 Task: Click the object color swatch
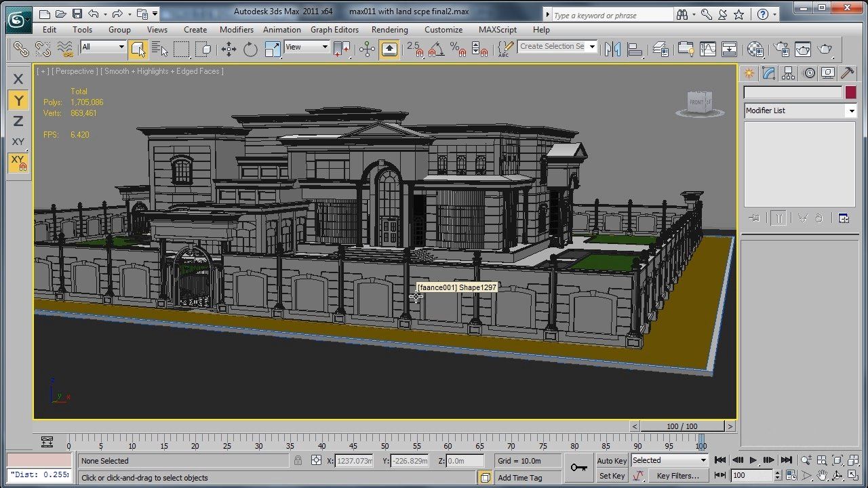850,93
